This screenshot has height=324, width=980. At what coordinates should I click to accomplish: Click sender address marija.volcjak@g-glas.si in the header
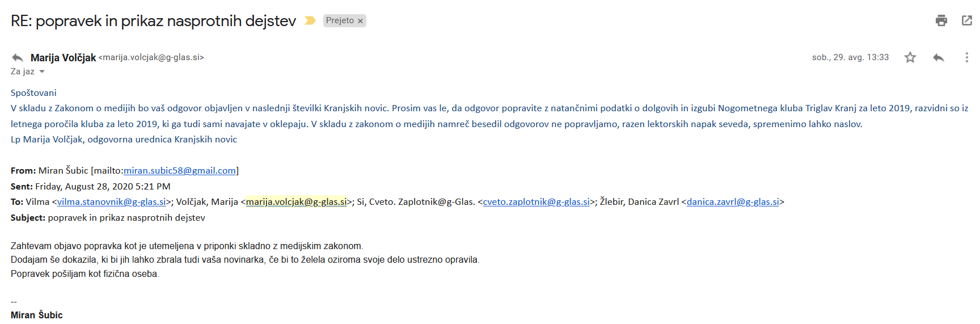coord(151,57)
